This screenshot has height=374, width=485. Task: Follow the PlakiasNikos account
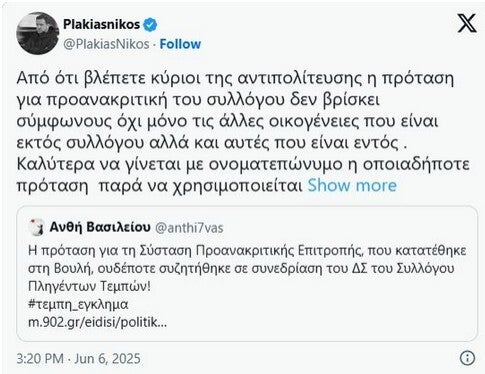(180, 44)
